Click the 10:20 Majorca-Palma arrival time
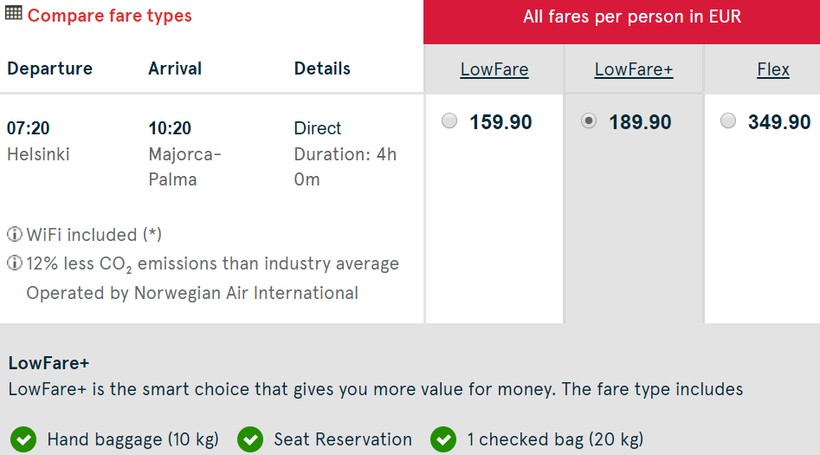Image resolution: width=820 pixels, height=455 pixels. [170, 128]
